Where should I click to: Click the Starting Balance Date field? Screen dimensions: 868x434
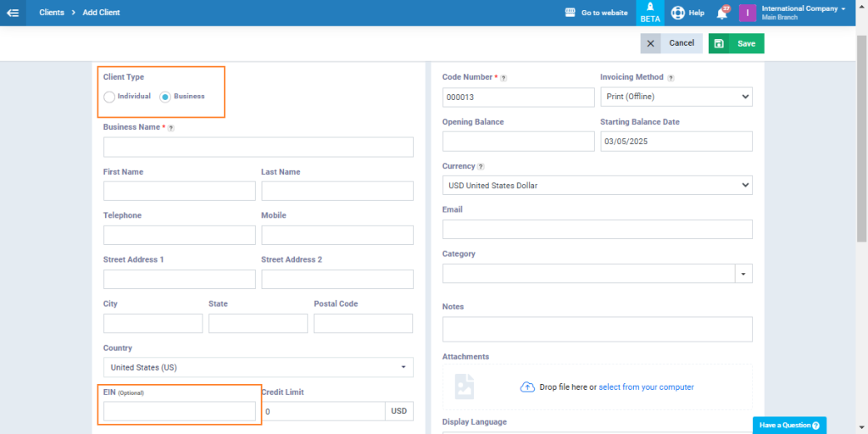pos(676,142)
